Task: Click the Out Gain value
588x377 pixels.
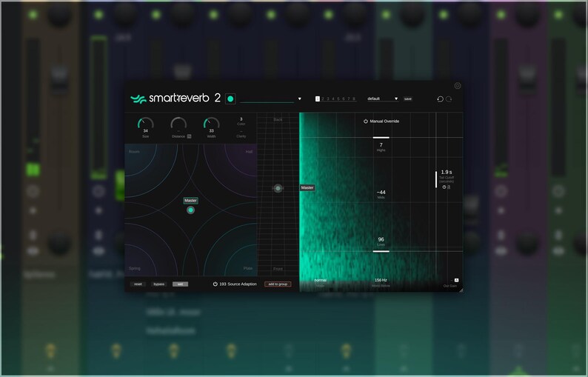Action: coord(451,281)
